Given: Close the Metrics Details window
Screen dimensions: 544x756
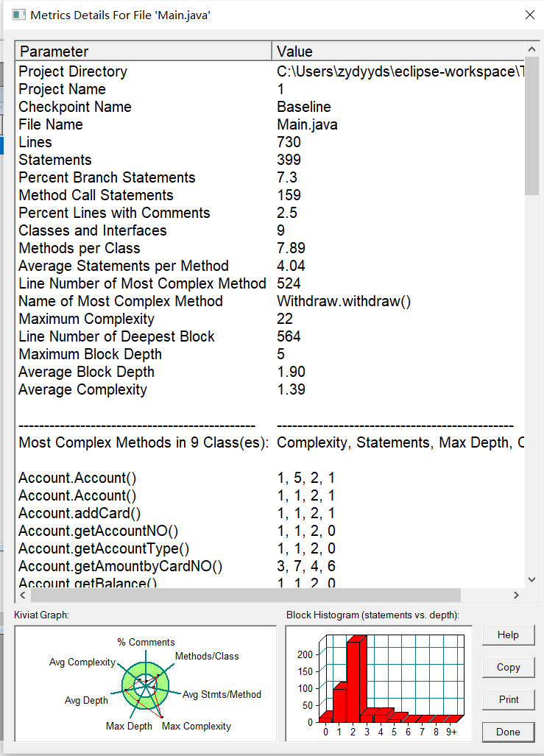Looking at the screenshot, I should tap(529, 15).
